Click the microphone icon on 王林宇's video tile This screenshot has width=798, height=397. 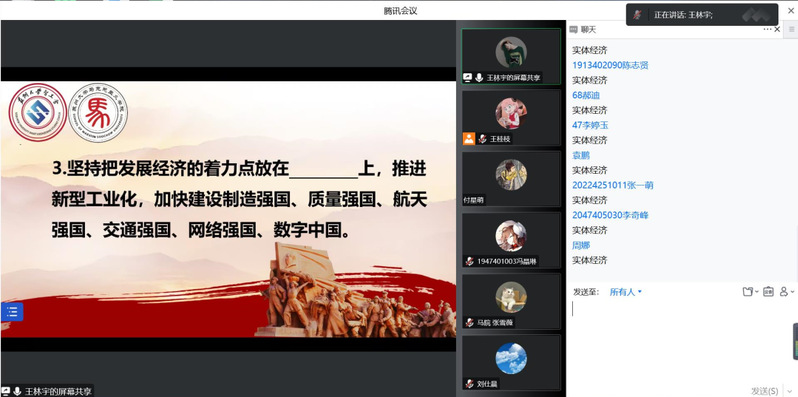(479, 77)
